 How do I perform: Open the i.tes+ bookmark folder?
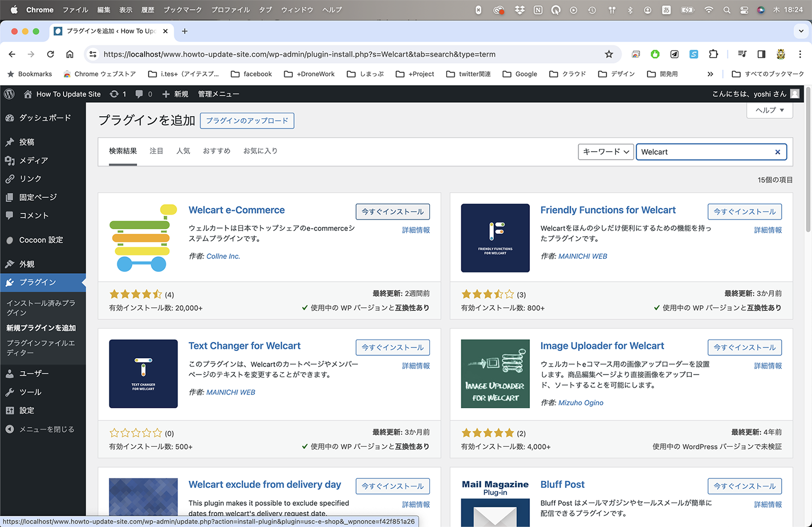point(184,74)
